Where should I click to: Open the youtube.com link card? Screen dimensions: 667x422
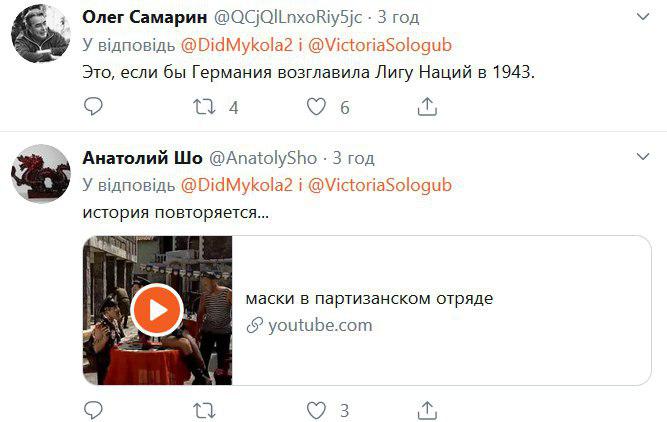coord(367,311)
